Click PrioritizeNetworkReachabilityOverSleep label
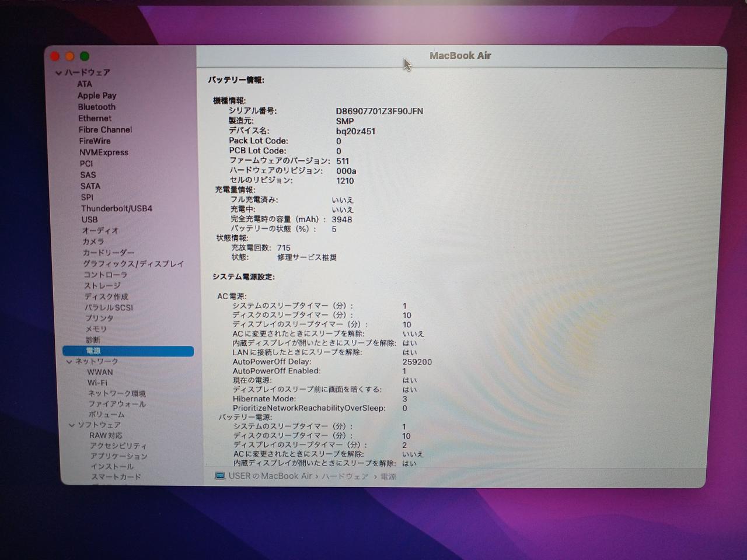The image size is (747, 560). (309, 408)
